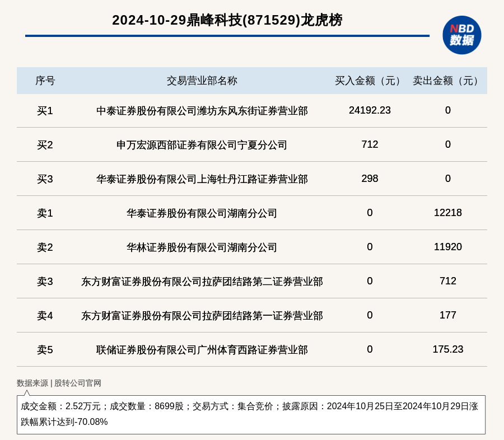Select row label 买1
This screenshot has height=440, width=504.
tap(45, 111)
